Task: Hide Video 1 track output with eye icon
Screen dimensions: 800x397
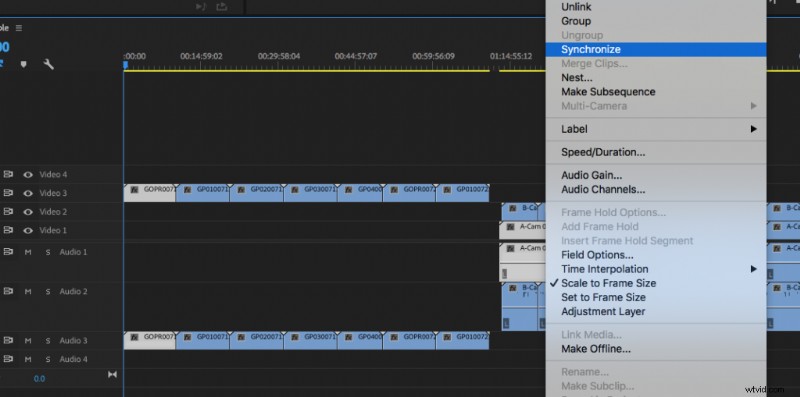Action: tap(28, 230)
